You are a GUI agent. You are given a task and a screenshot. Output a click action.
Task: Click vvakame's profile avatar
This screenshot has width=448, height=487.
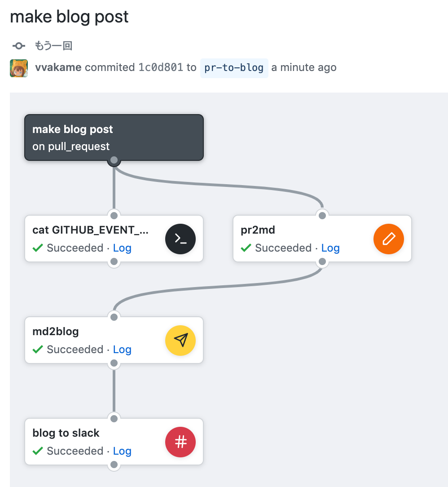click(18, 68)
